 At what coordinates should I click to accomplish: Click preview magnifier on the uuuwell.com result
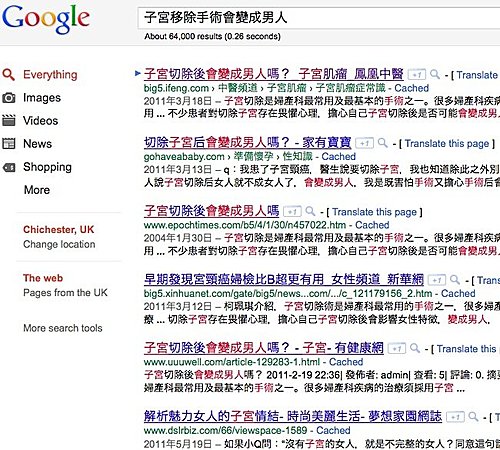(415, 348)
